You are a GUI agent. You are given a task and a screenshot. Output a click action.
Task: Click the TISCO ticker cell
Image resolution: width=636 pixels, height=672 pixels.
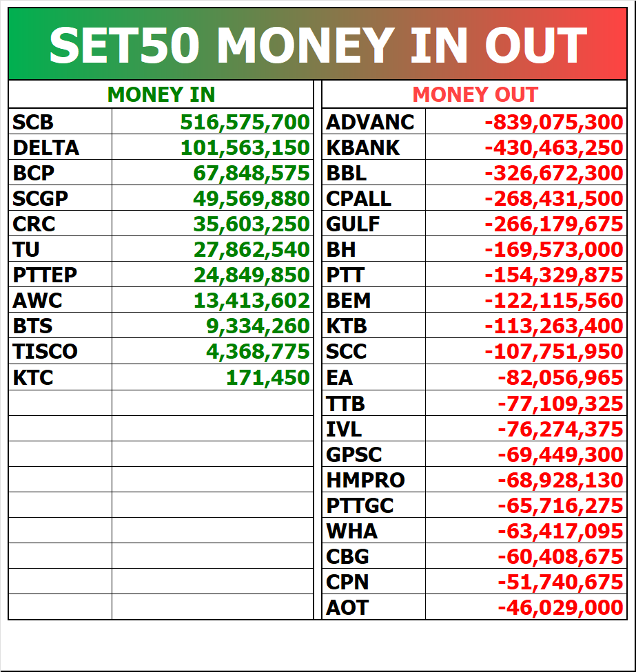(x=60, y=351)
